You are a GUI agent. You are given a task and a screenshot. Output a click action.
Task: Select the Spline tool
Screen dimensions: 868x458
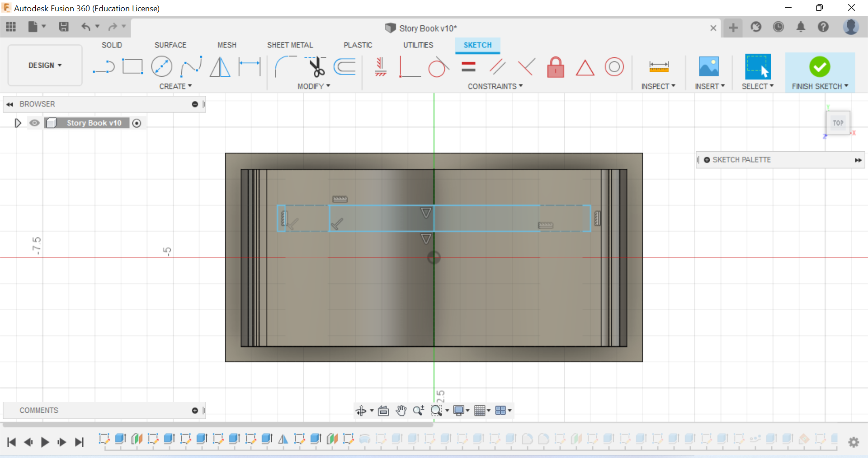point(191,67)
